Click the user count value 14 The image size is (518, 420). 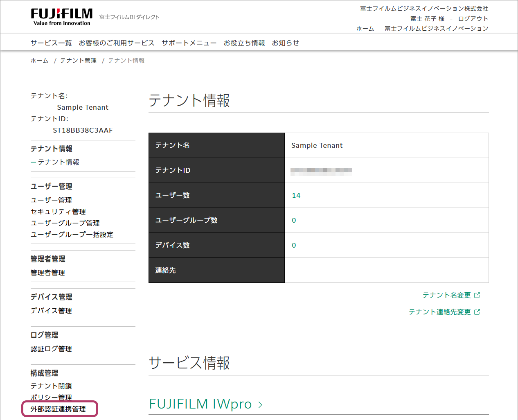point(296,195)
